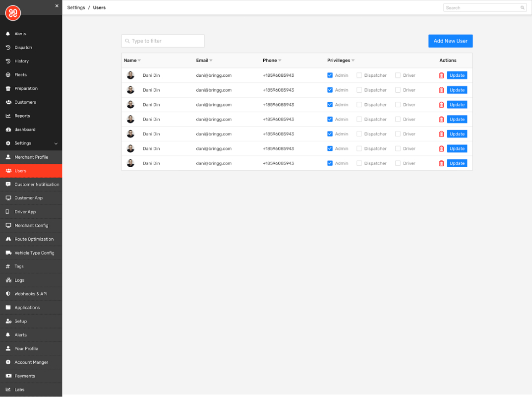This screenshot has width=532, height=397.
Task: Click Update in the third user row
Action: click(x=457, y=105)
